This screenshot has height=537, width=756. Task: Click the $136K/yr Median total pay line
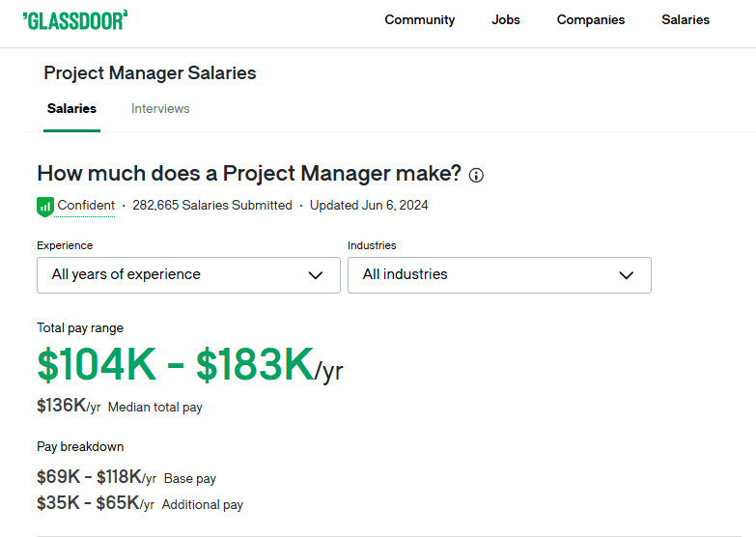pos(120,406)
